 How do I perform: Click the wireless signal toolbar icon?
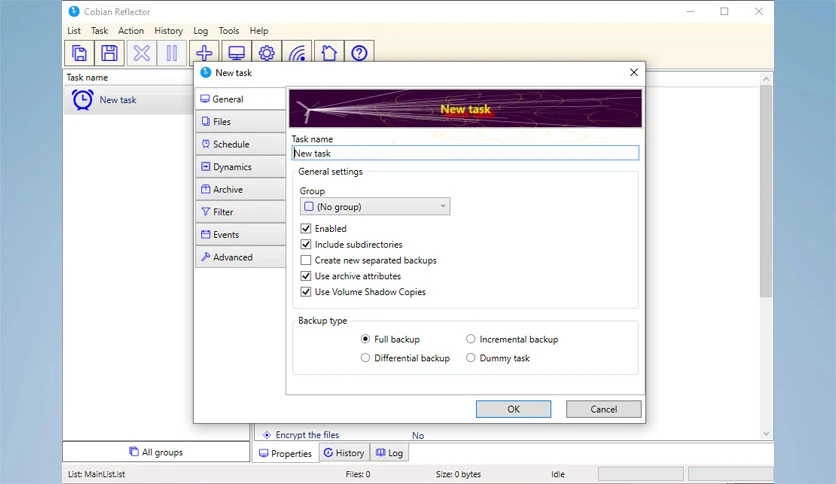coord(297,53)
